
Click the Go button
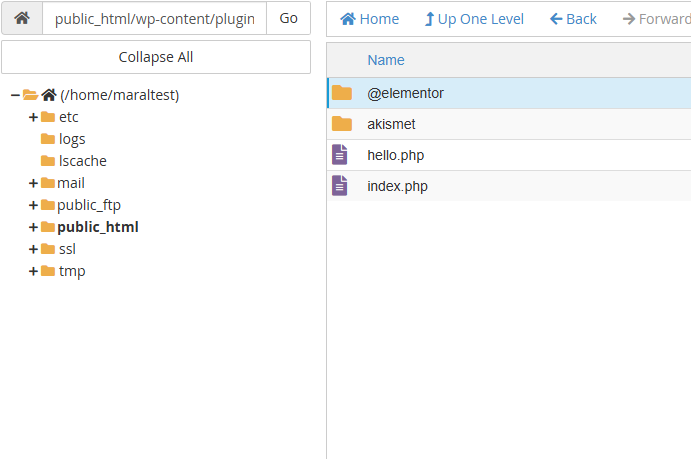(289, 18)
